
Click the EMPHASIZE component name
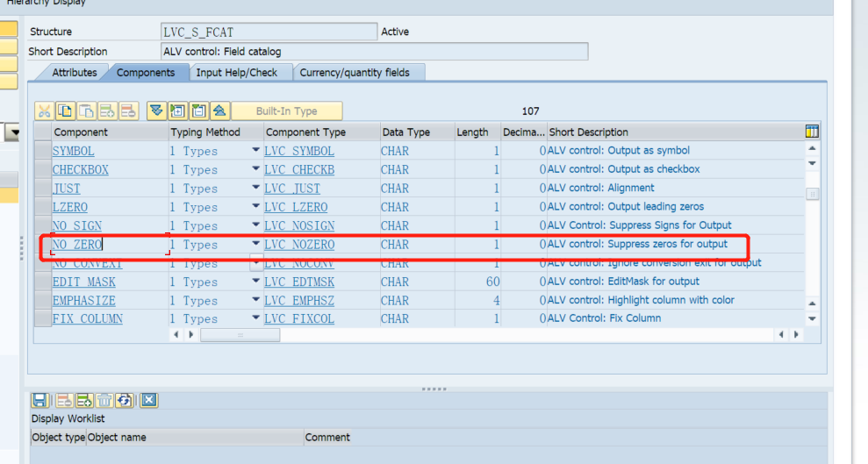click(83, 301)
